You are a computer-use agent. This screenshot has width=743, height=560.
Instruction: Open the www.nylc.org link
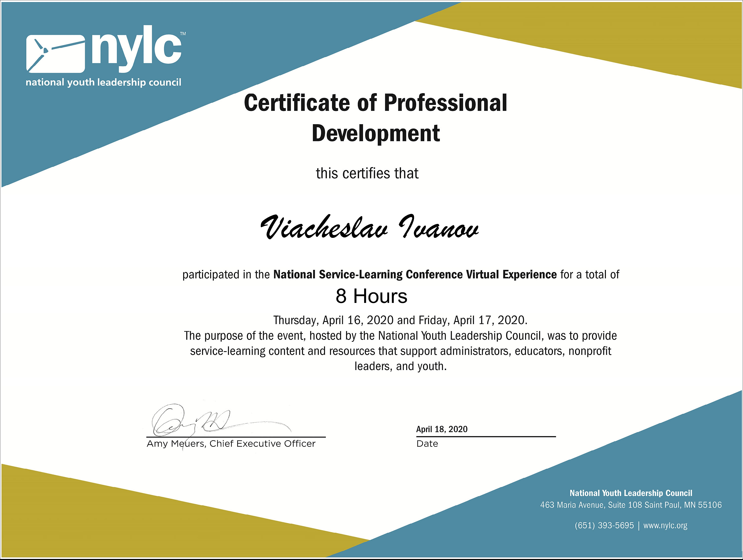point(665,525)
